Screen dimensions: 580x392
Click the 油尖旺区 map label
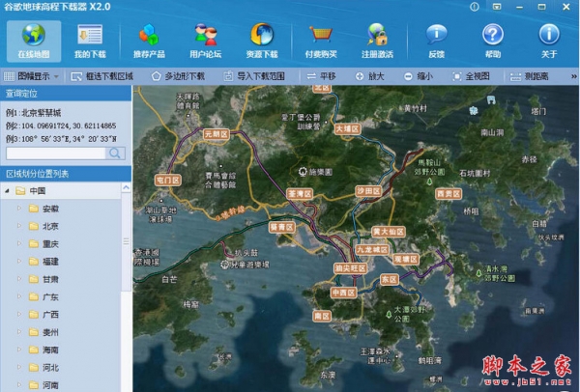(350, 267)
